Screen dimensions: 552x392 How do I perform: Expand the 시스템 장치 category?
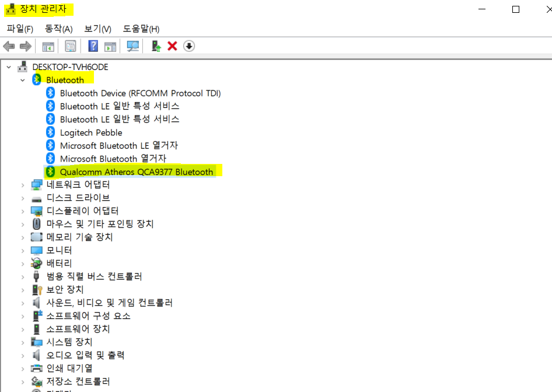[23, 343]
